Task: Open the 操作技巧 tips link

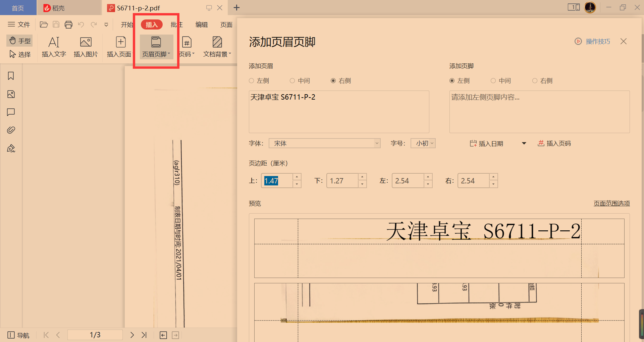Action: click(x=592, y=41)
